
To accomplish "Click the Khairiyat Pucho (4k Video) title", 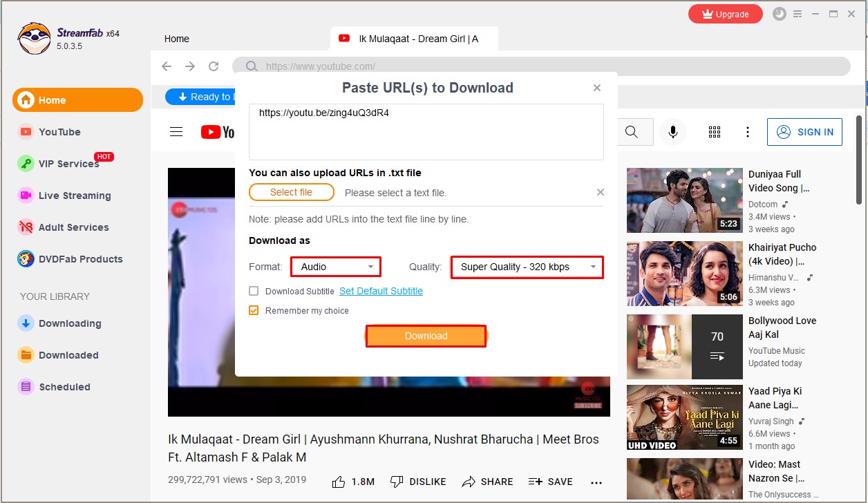I will pyautogui.click(x=782, y=254).
